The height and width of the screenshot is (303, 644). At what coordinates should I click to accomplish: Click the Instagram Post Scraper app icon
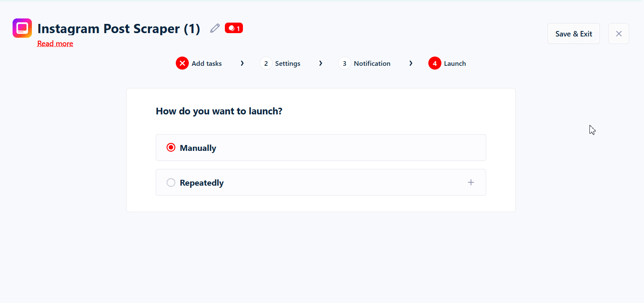22,28
